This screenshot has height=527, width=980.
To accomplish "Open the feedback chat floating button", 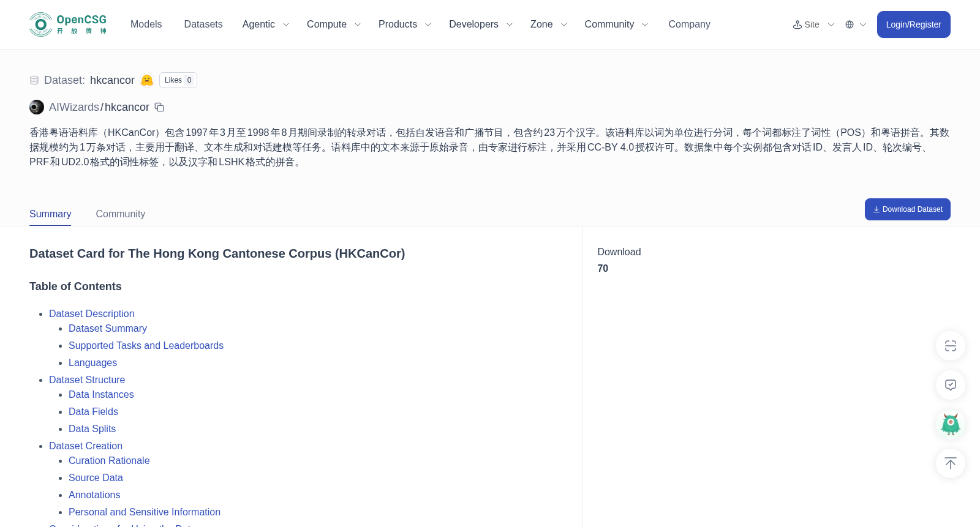I will pyautogui.click(x=951, y=385).
